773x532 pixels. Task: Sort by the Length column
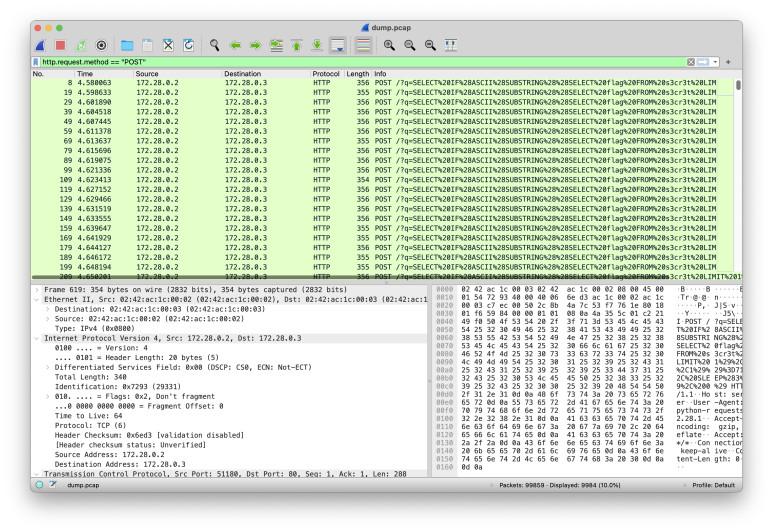point(357,74)
